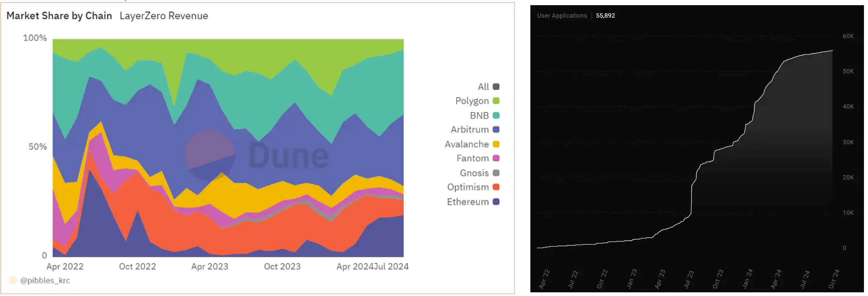Toggle the BNB teal legend marker
The image size is (868, 296).
tap(496, 115)
